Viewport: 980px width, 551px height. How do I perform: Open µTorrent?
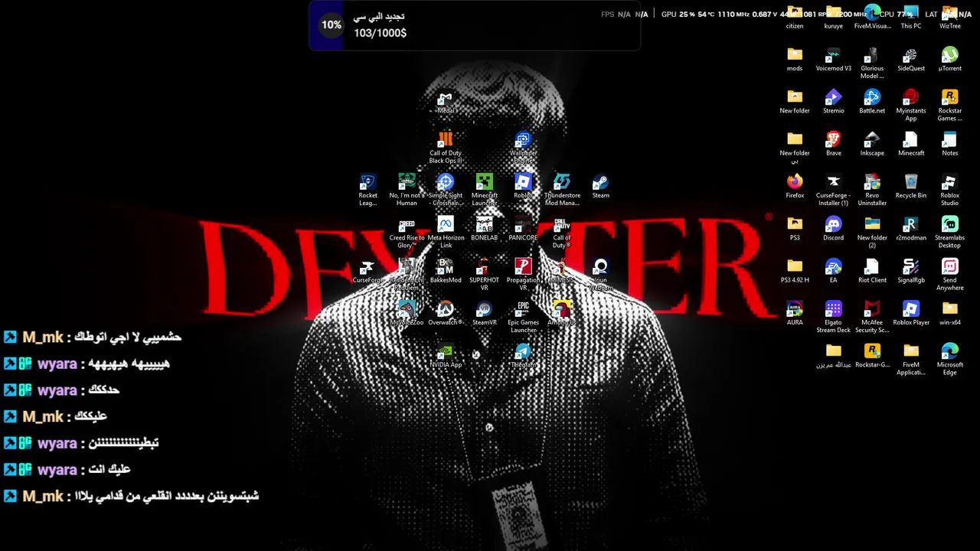(x=950, y=60)
